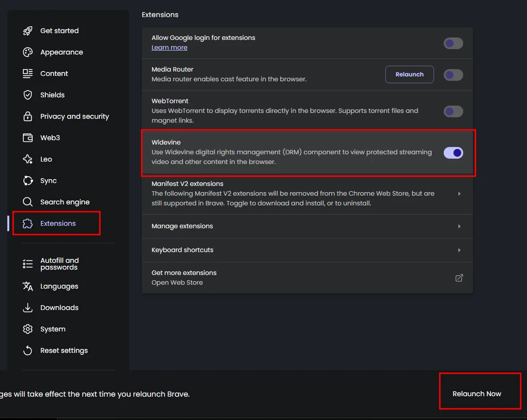Open Downloads settings label

pyautogui.click(x=59, y=308)
